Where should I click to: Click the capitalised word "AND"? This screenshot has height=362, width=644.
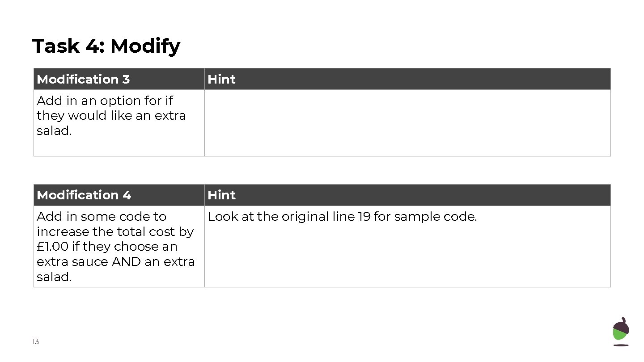(127, 262)
